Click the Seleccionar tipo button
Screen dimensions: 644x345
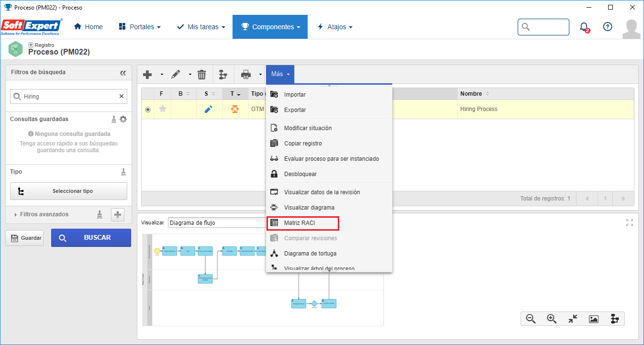[68, 191]
